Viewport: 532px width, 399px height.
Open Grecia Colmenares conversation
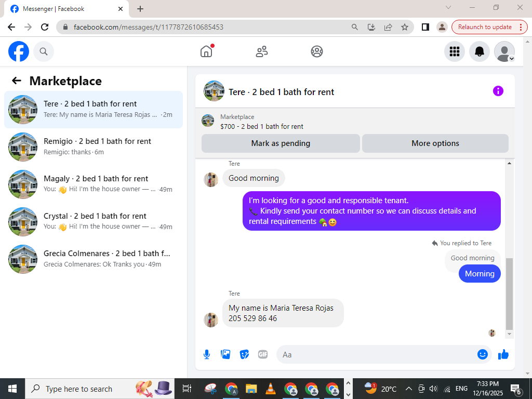[x=94, y=259]
